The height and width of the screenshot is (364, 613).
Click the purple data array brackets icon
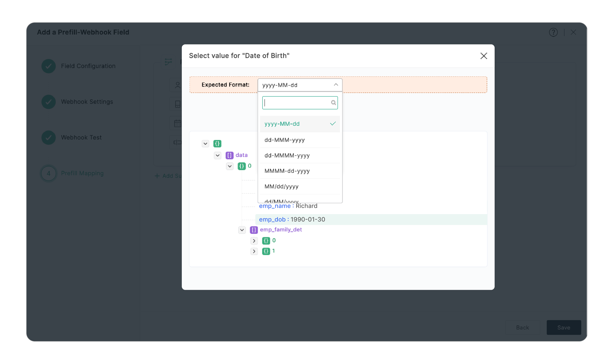pyautogui.click(x=229, y=155)
